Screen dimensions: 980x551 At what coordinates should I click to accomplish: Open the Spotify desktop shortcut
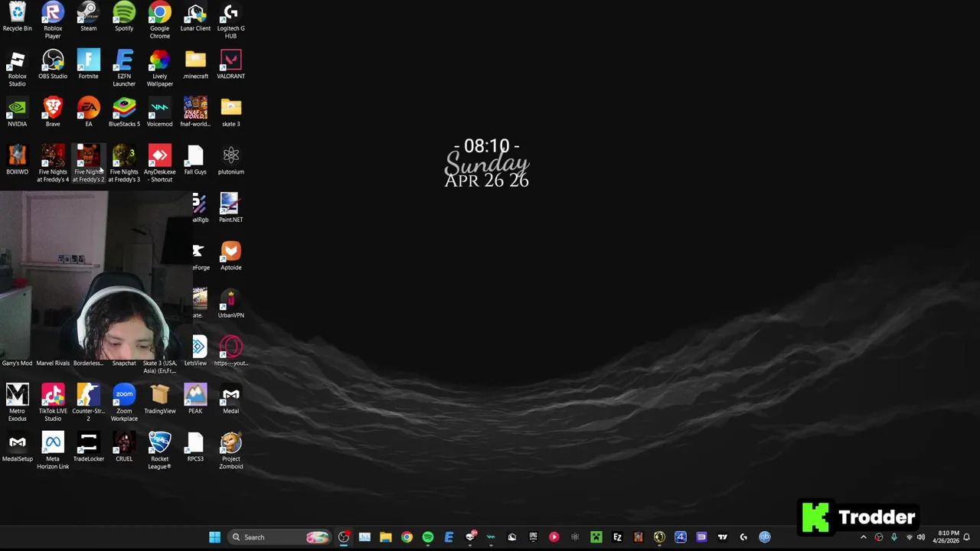124,18
